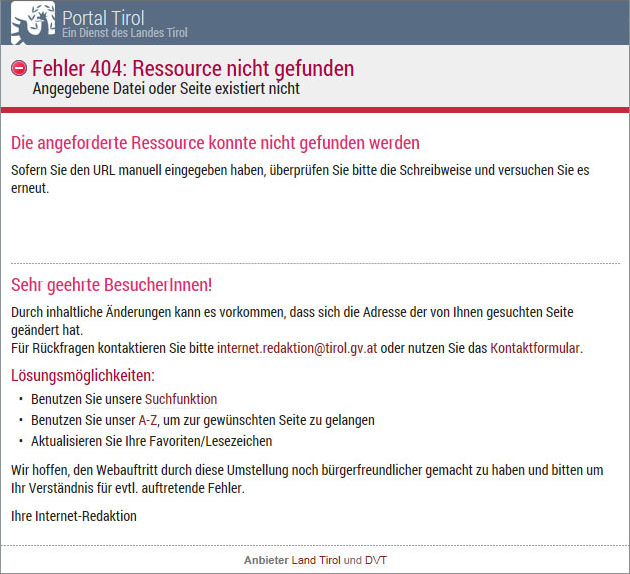630x574 pixels.
Task: Click 'Ein Dienst des Landes Tirol' subtitle
Action: click(x=125, y=33)
